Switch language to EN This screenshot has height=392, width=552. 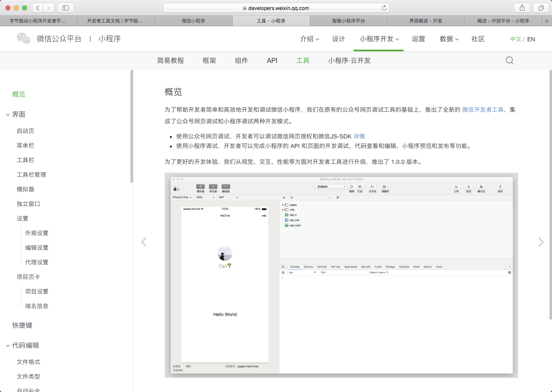531,39
